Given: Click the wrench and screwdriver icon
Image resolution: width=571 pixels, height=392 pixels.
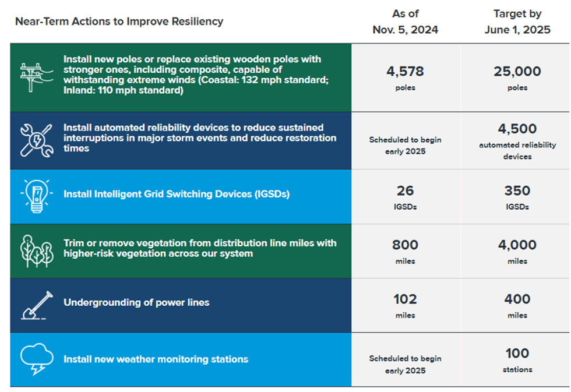Looking at the screenshot, I should click(x=37, y=140).
